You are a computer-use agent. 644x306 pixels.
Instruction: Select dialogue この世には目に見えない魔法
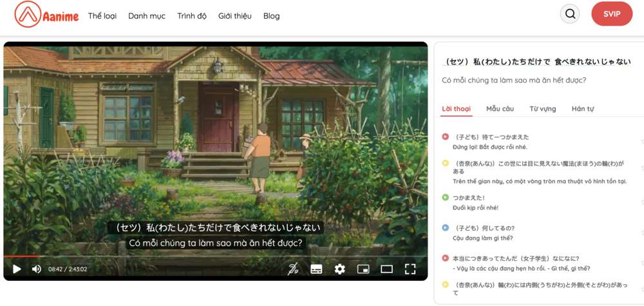pos(538,167)
